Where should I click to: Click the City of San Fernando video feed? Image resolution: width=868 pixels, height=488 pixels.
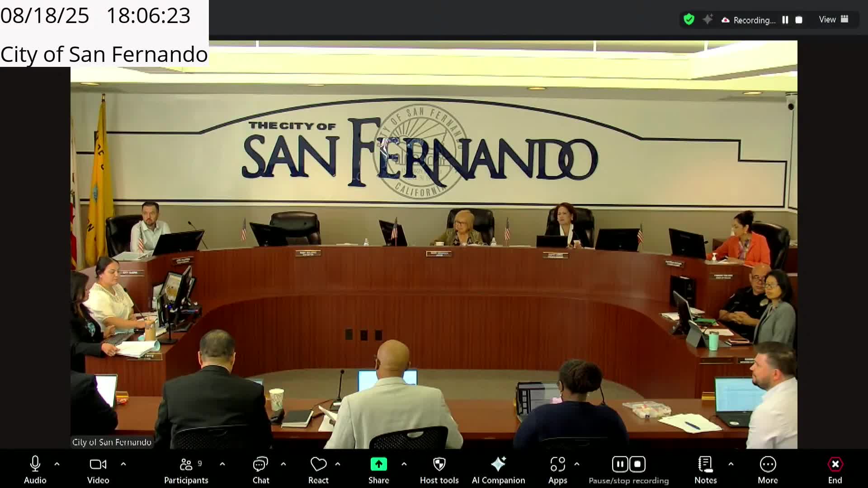[434, 244]
